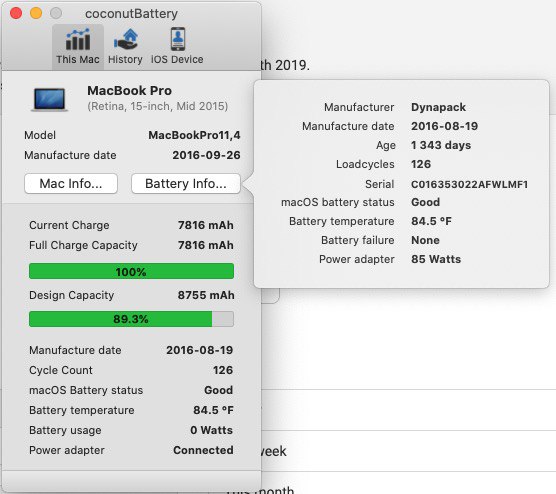Click the Battery failure None value
Image resolution: width=556 pixels, height=494 pixels.
pos(425,240)
